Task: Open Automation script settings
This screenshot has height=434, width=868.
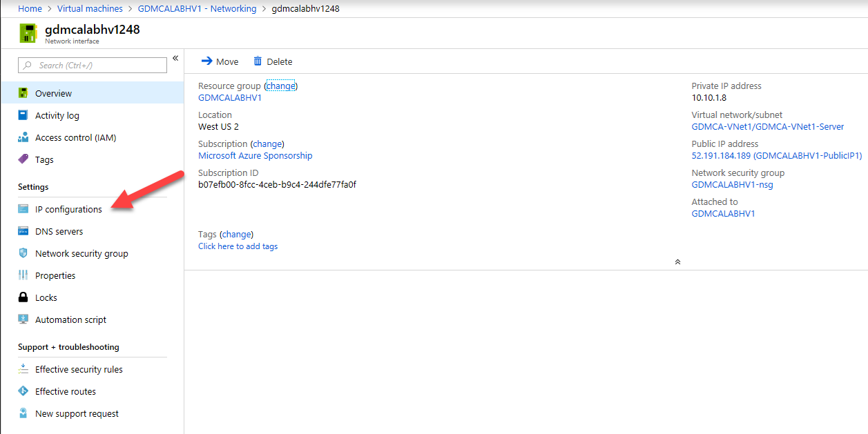Action: [92, 319]
